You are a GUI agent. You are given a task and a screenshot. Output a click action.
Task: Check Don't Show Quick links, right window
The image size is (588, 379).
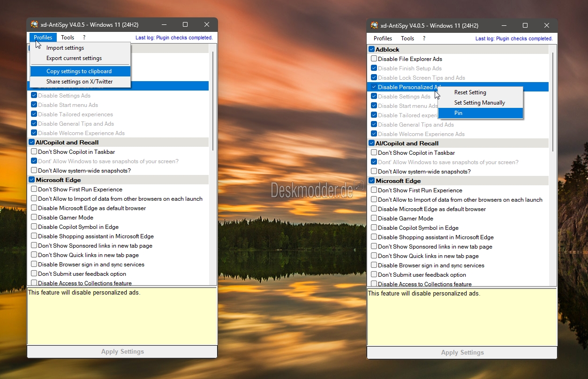tap(374, 256)
